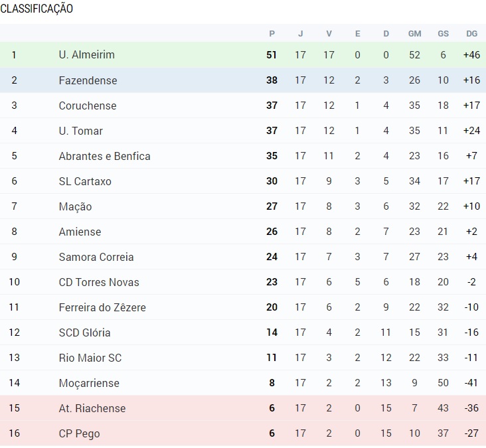The image size is (486, 448).
Task: Open CD Torres Novas team page
Action: pyautogui.click(x=99, y=282)
